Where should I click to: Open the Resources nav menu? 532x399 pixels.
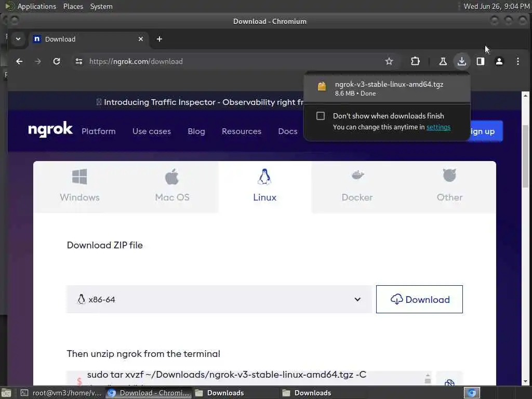(242, 131)
